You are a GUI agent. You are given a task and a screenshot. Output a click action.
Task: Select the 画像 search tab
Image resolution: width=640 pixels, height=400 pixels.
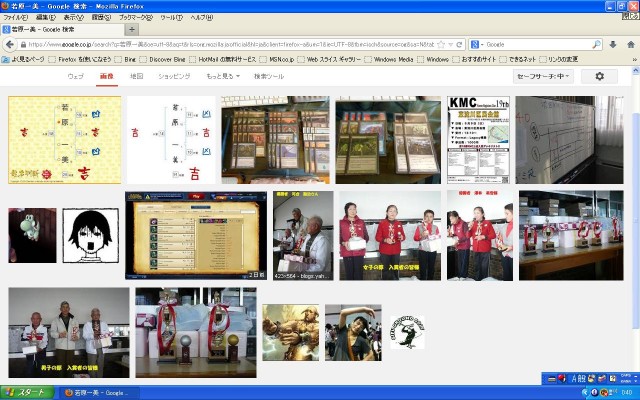tap(107, 76)
